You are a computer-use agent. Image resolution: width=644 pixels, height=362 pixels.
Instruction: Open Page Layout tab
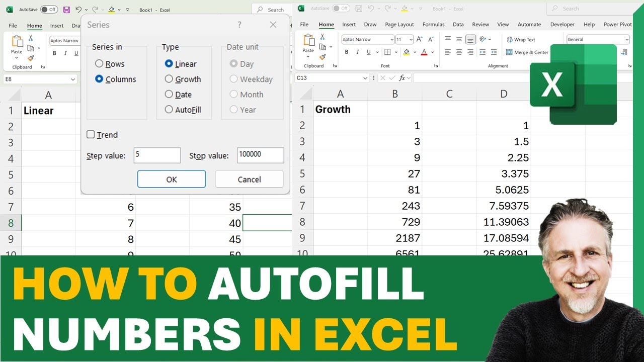399,24
